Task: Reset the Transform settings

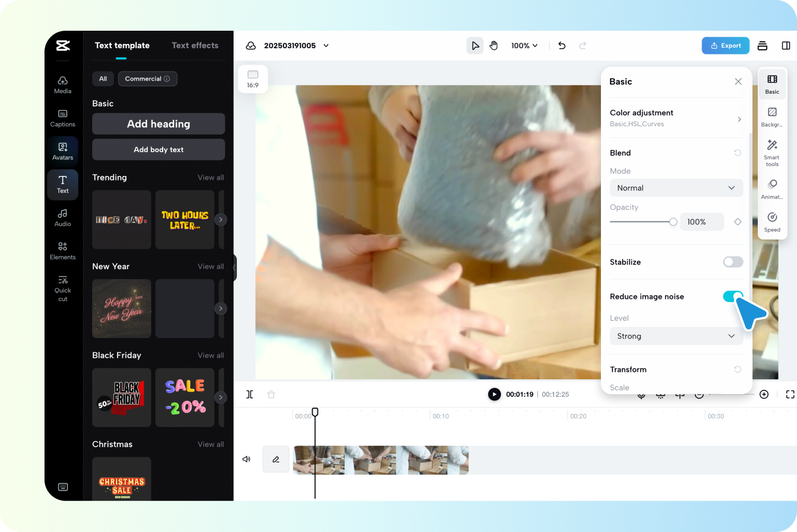Action: [738, 369]
